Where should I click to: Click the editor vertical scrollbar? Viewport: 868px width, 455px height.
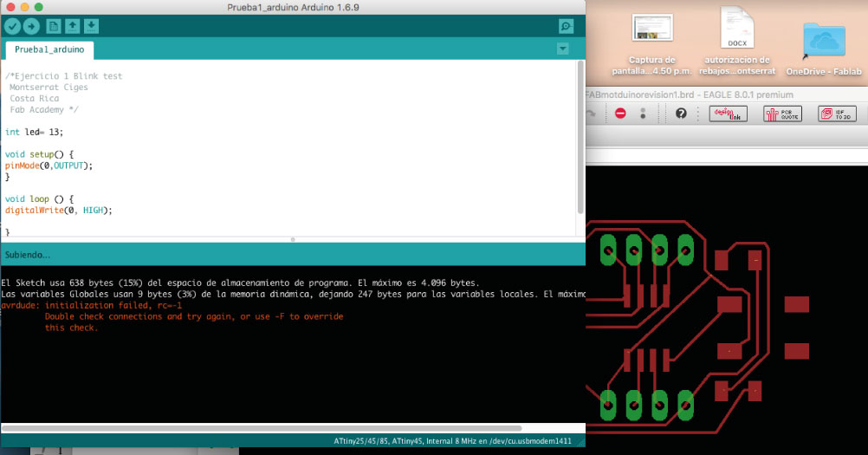(x=580, y=137)
